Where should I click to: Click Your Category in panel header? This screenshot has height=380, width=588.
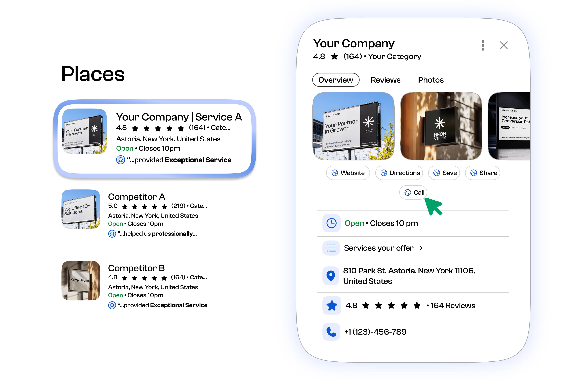click(x=394, y=57)
